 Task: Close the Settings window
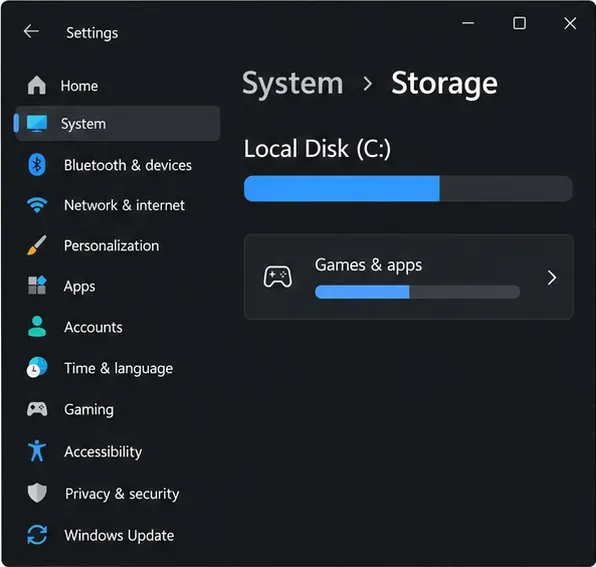570,23
